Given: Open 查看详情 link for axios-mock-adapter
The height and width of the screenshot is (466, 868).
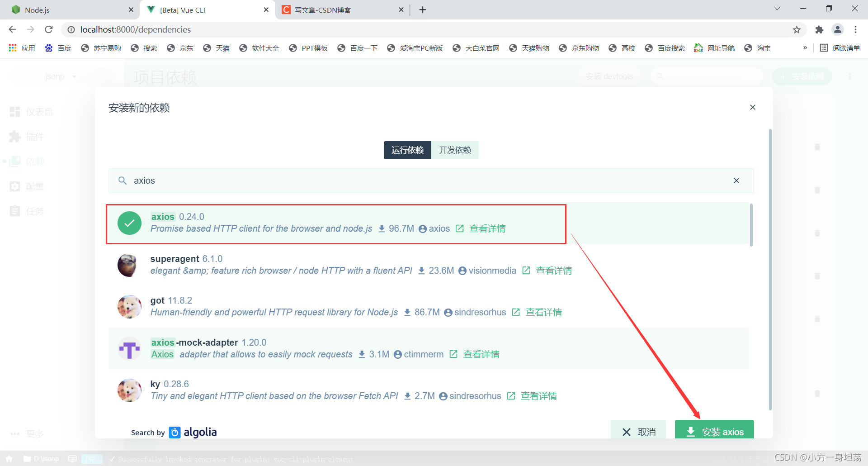Looking at the screenshot, I should [481, 354].
